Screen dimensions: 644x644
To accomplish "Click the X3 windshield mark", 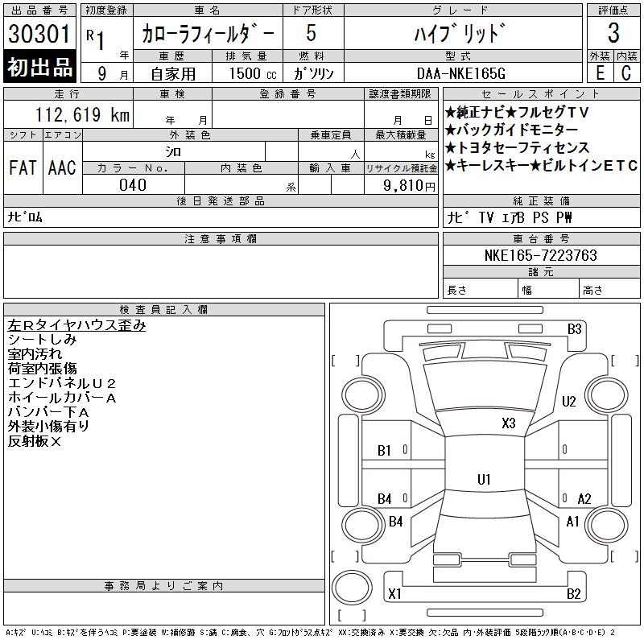I will click(x=509, y=423).
